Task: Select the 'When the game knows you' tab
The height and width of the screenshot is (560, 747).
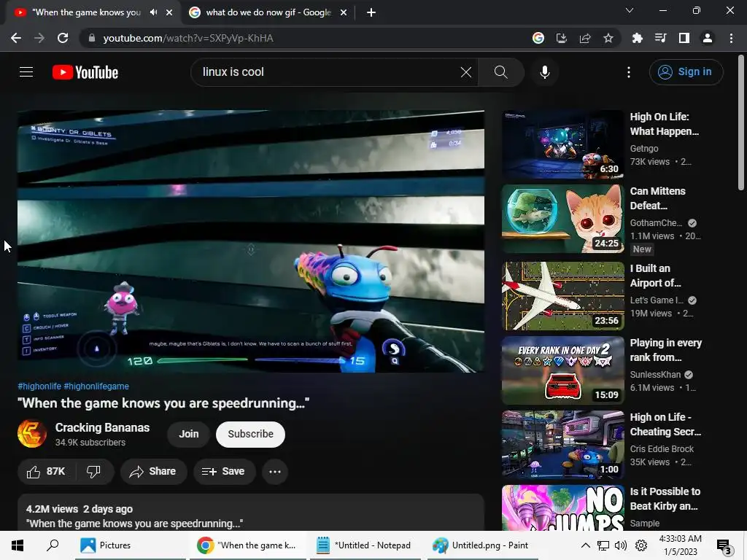Action: (86, 12)
